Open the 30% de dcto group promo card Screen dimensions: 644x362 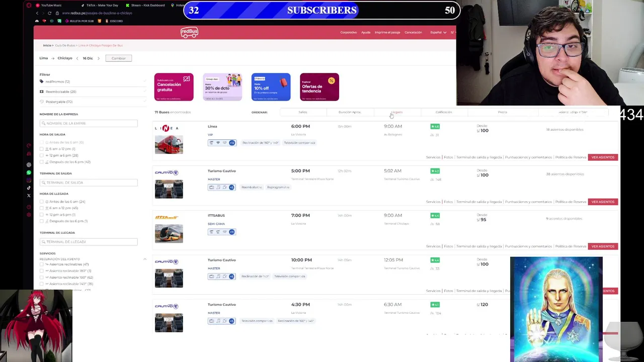point(222,87)
